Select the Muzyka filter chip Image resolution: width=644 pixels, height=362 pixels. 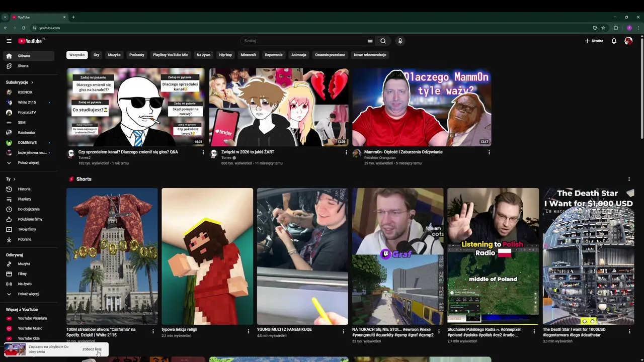[114, 55]
